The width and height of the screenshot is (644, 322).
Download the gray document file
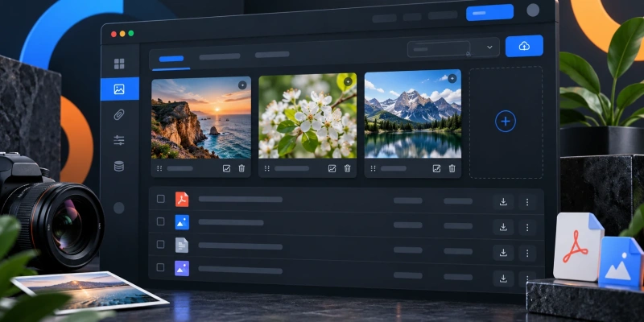tap(503, 253)
